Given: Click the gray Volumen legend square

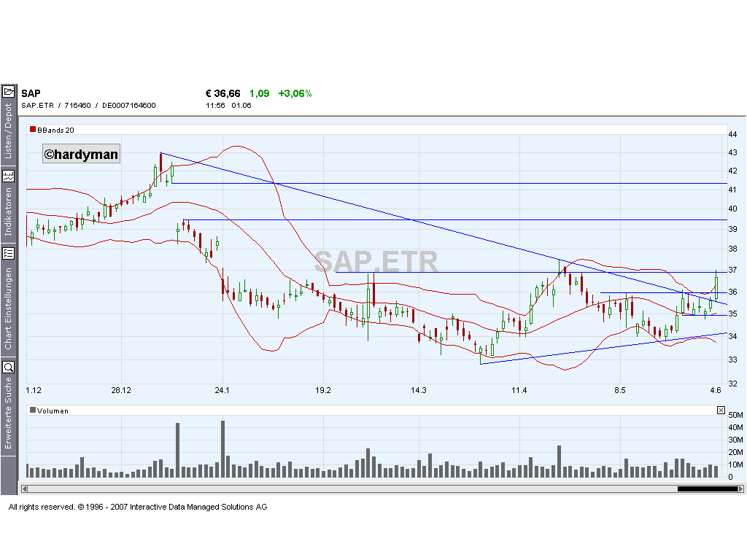Looking at the screenshot, I should (x=31, y=410).
